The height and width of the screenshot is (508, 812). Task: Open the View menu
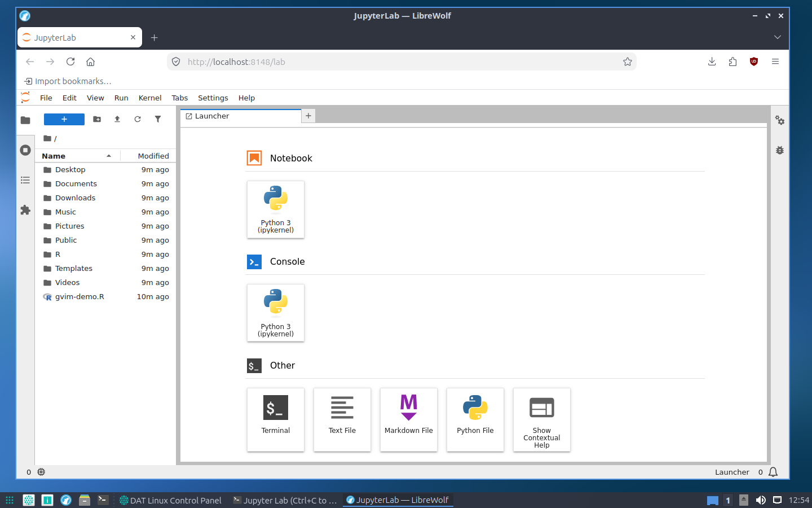pyautogui.click(x=95, y=98)
